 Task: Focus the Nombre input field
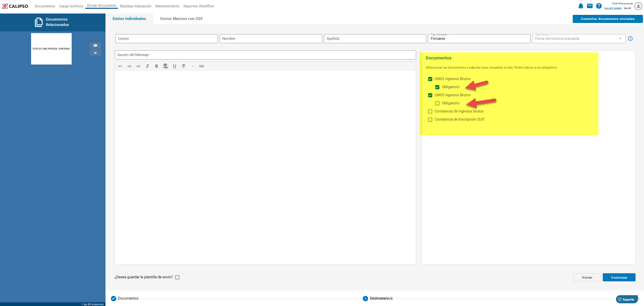pos(271,39)
